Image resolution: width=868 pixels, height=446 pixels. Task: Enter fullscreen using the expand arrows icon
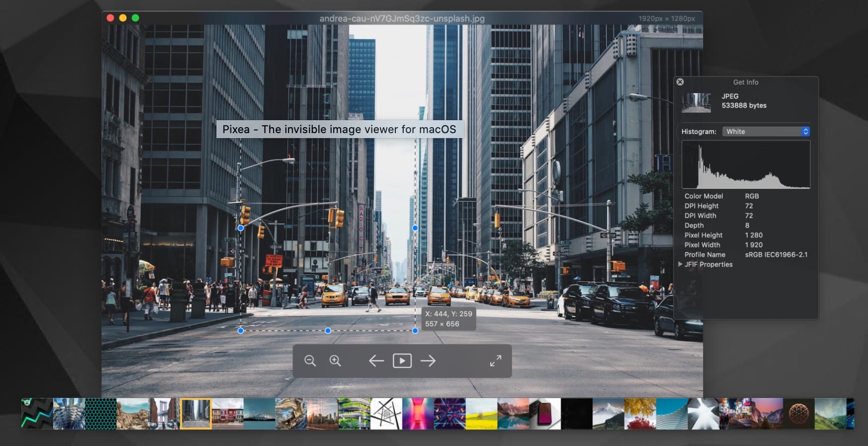tap(495, 361)
